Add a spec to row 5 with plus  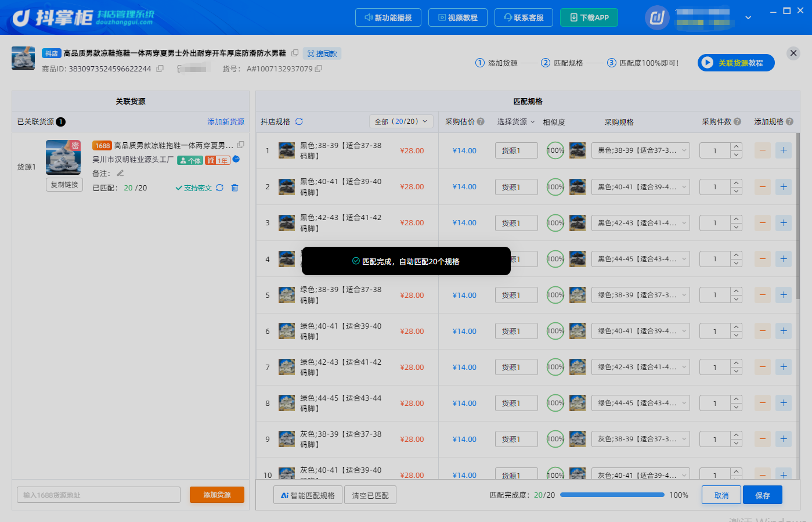point(784,295)
